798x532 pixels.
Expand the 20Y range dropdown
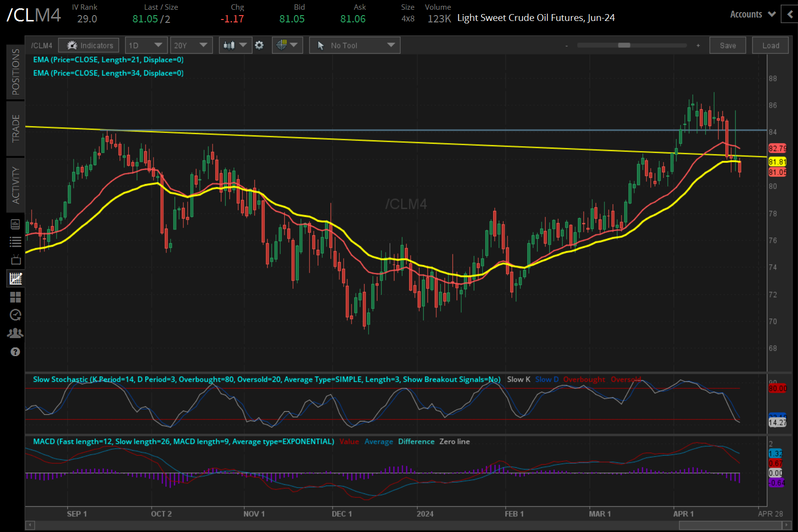tap(191, 45)
